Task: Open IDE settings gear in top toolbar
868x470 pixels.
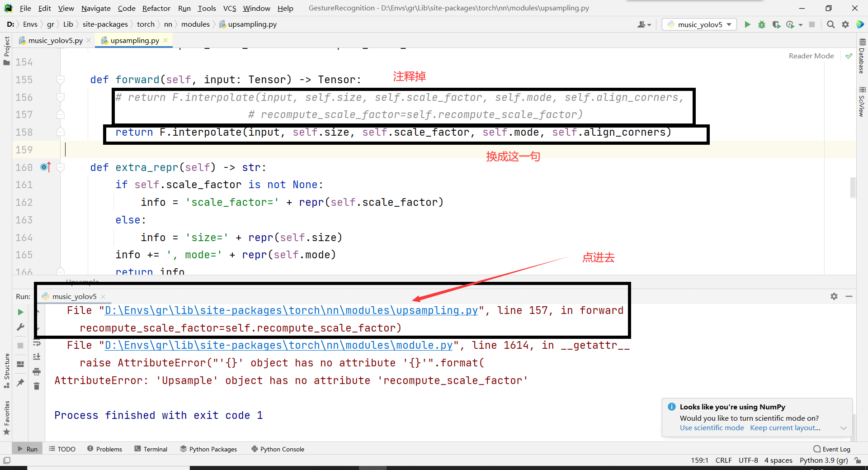Action: coord(845,24)
